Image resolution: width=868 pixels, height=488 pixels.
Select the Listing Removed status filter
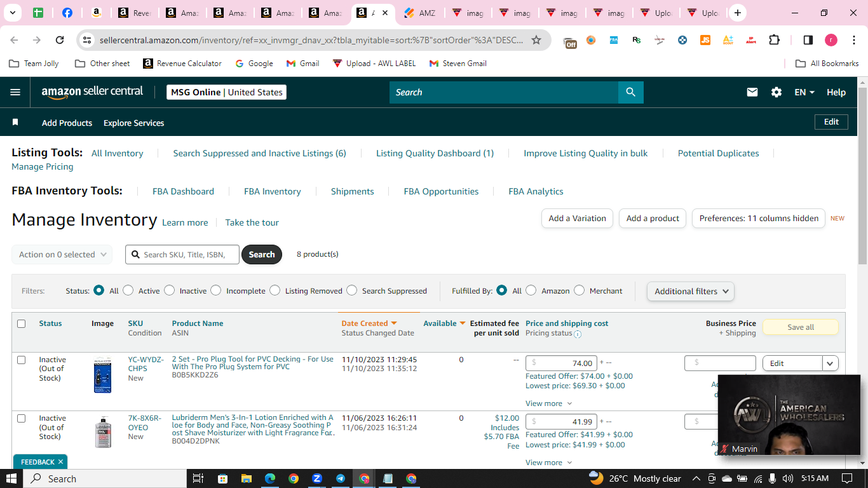pyautogui.click(x=275, y=290)
